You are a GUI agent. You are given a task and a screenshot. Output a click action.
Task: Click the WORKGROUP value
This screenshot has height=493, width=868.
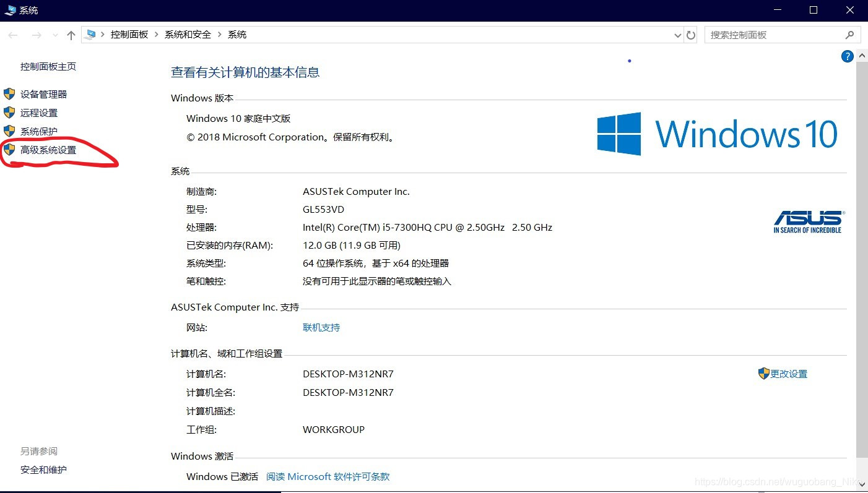[334, 429]
